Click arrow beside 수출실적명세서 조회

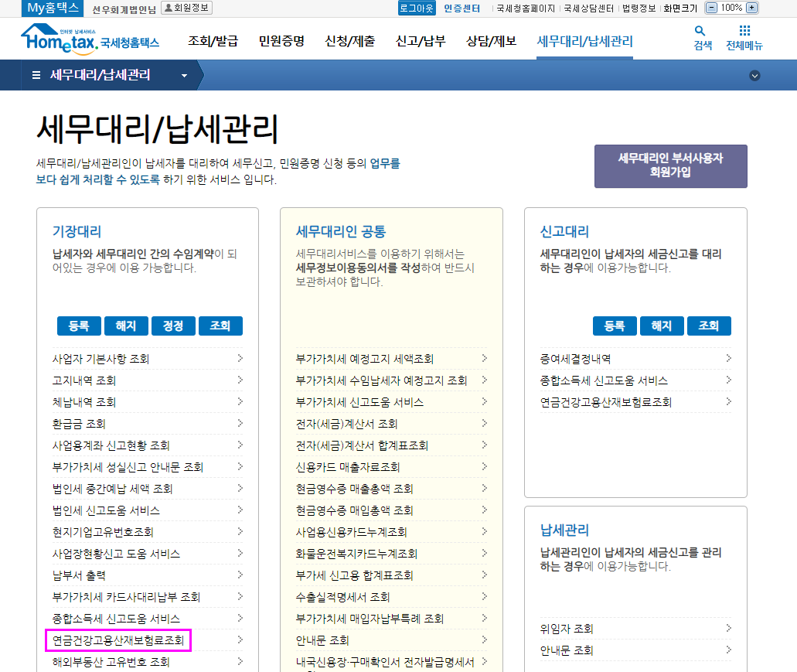pyautogui.click(x=484, y=596)
